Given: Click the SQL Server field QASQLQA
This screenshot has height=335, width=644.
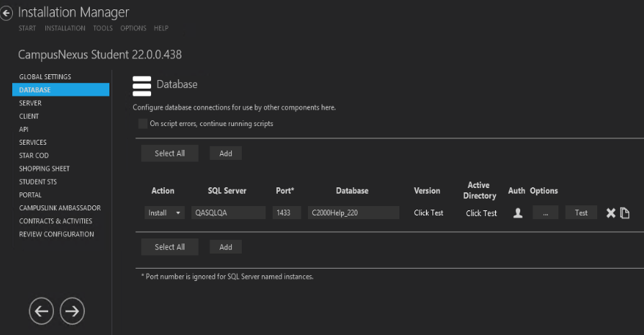Looking at the screenshot, I should (228, 213).
